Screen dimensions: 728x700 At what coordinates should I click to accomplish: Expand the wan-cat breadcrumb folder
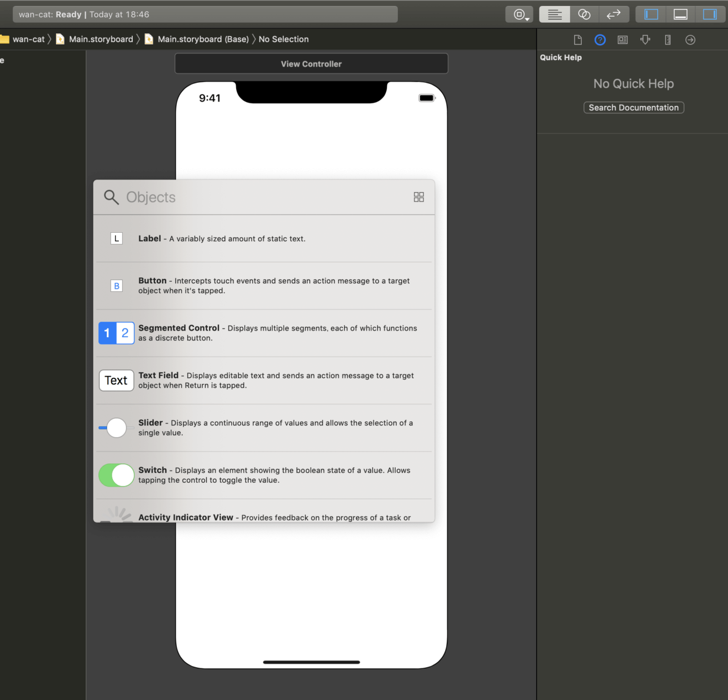(x=28, y=39)
